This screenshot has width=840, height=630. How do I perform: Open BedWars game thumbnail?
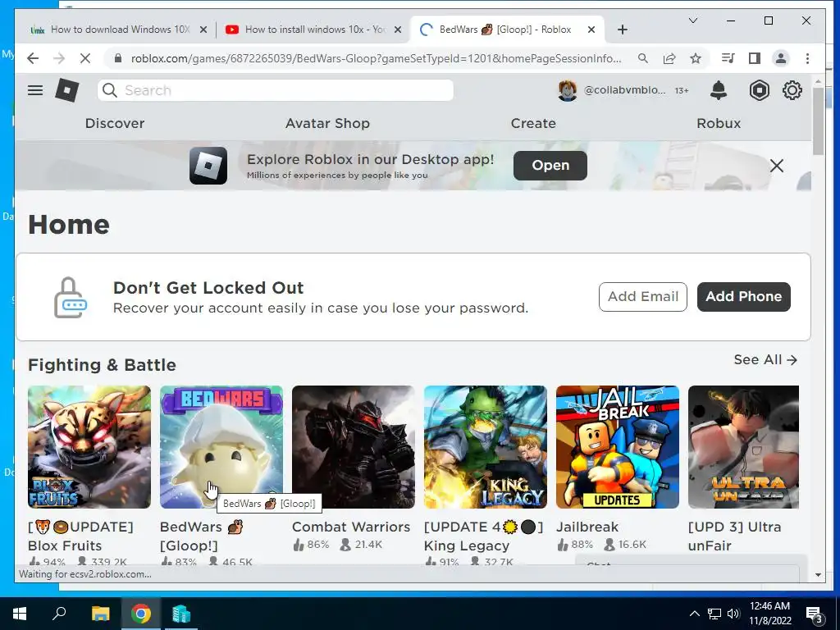coord(221,447)
